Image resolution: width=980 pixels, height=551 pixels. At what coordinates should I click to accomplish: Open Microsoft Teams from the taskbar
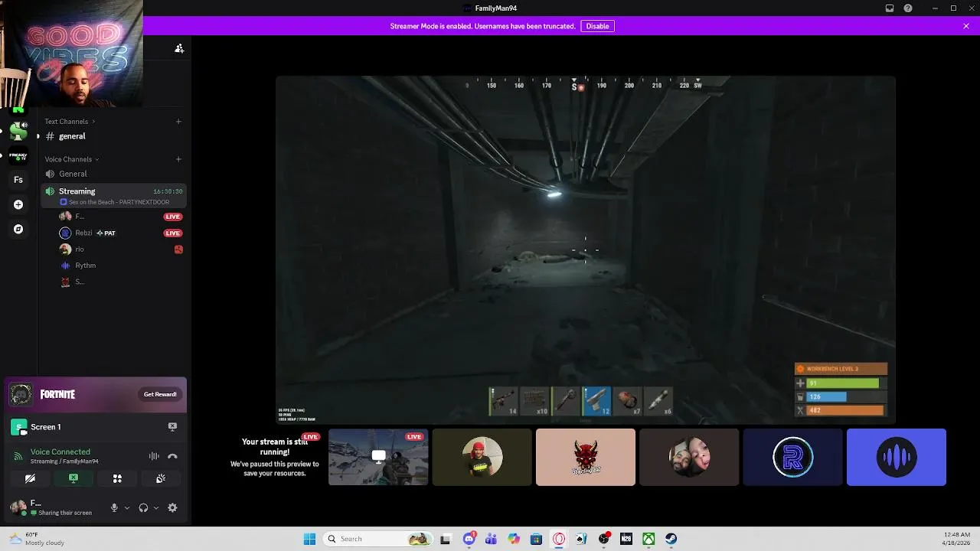point(492,539)
